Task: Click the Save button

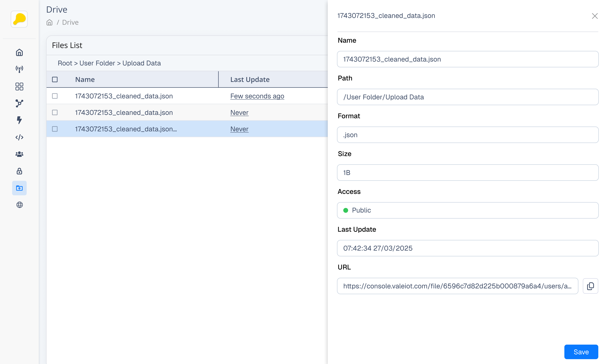Action: [x=581, y=352]
